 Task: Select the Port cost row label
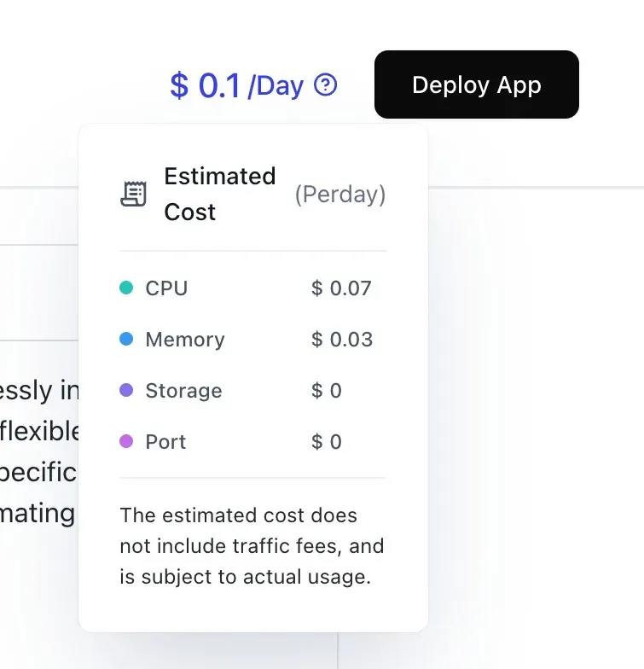tap(165, 442)
